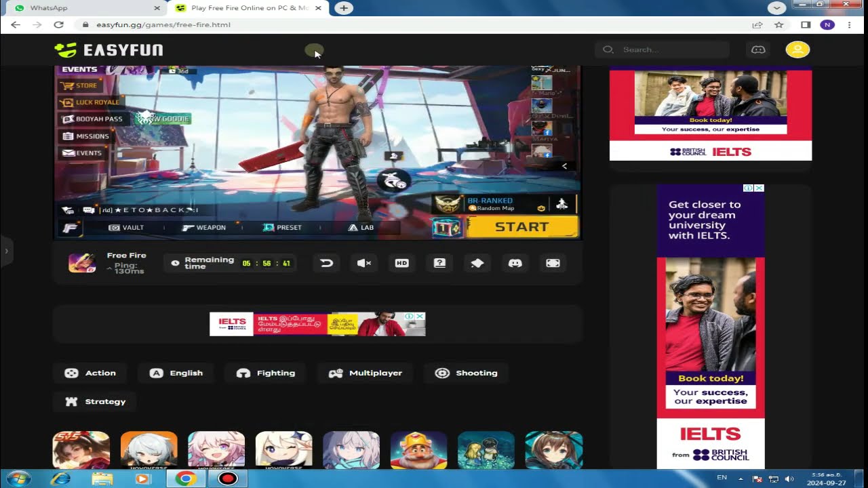Image resolution: width=868 pixels, height=488 pixels.
Task: Open the chat icon at game bottom-left
Action: pos(89,210)
